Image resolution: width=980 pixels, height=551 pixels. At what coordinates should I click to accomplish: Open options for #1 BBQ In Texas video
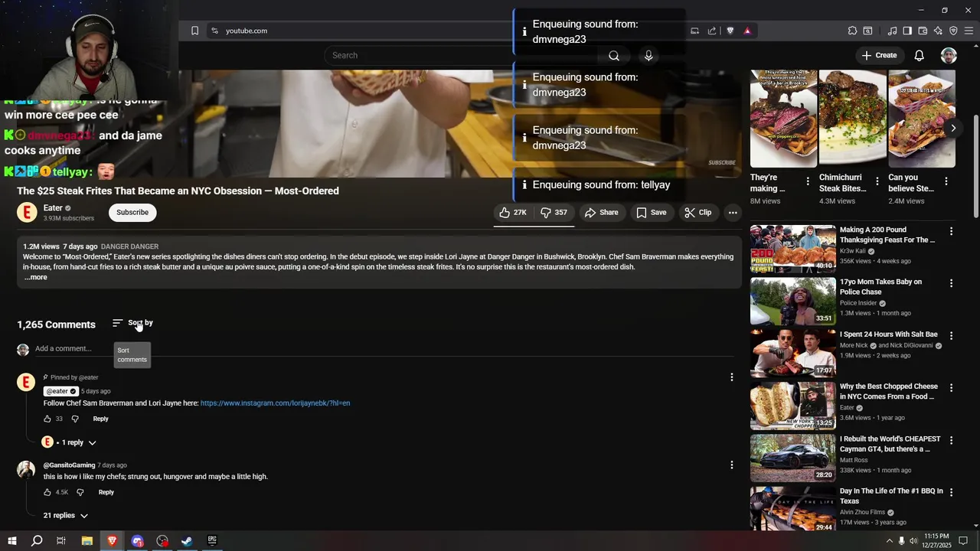(x=952, y=493)
